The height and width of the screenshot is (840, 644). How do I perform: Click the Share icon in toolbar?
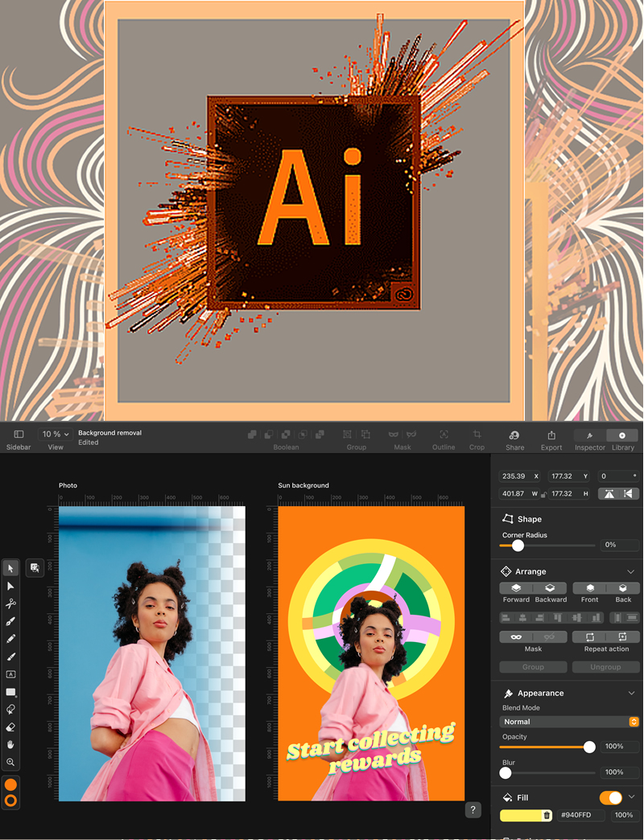(x=514, y=435)
